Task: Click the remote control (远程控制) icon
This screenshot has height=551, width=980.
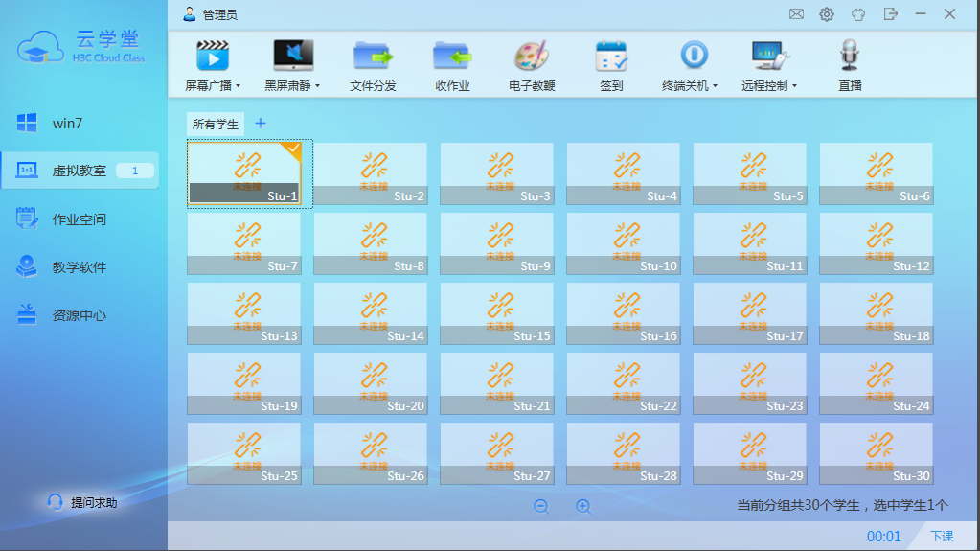Action: tap(770, 56)
